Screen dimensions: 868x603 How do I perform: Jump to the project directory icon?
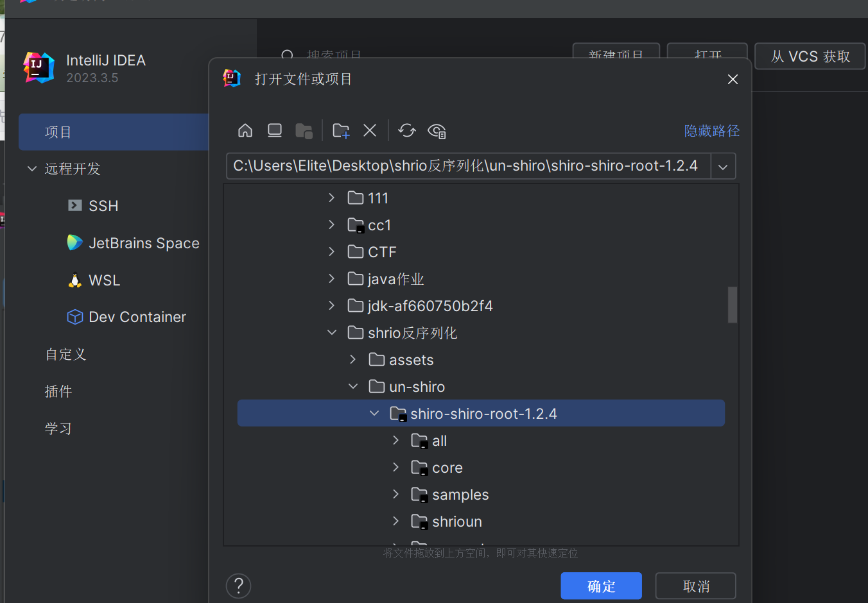pyautogui.click(x=304, y=131)
